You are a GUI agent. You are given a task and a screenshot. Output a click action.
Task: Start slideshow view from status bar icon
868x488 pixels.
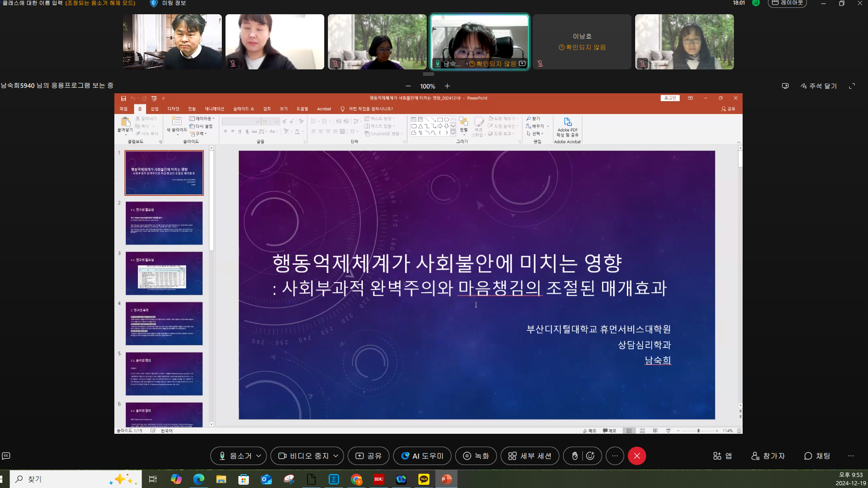point(668,431)
